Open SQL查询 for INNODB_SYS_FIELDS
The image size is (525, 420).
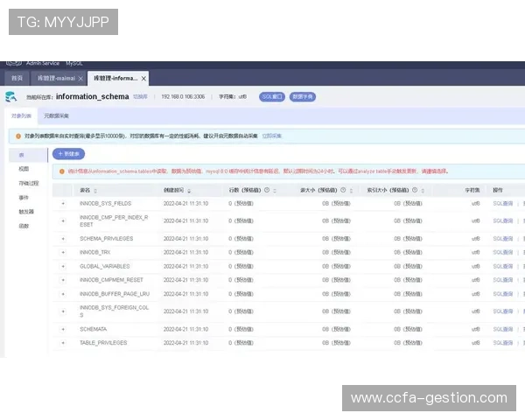point(503,203)
